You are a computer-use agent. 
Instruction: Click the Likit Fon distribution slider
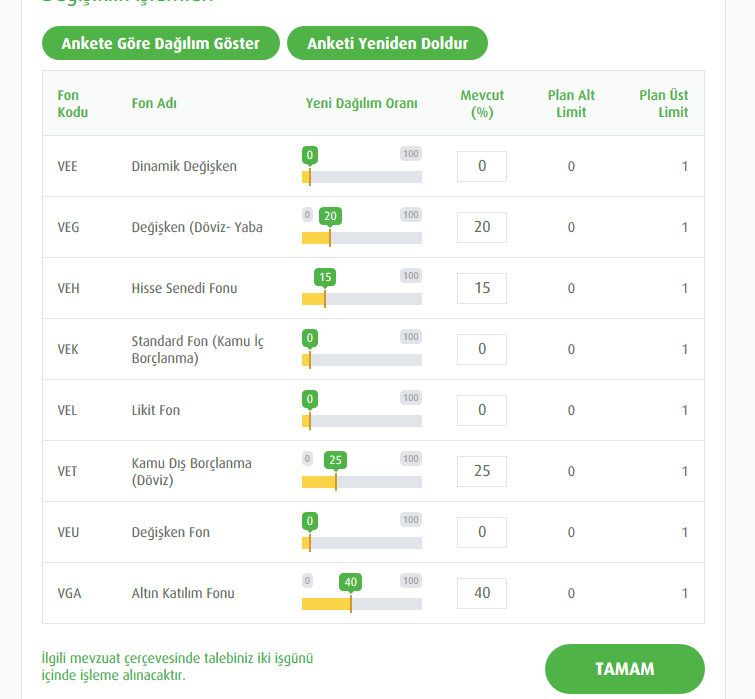pos(362,421)
